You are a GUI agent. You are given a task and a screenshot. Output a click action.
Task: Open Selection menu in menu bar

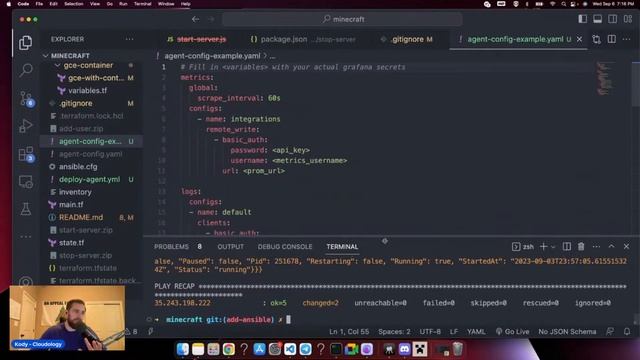[x=73, y=4]
